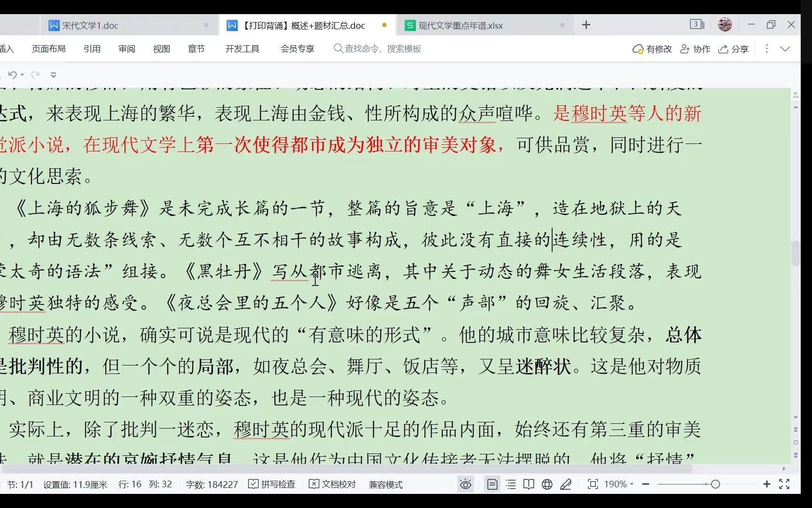
Task: Switch to reading mode book icon
Action: pyautogui.click(x=529, y=484)
